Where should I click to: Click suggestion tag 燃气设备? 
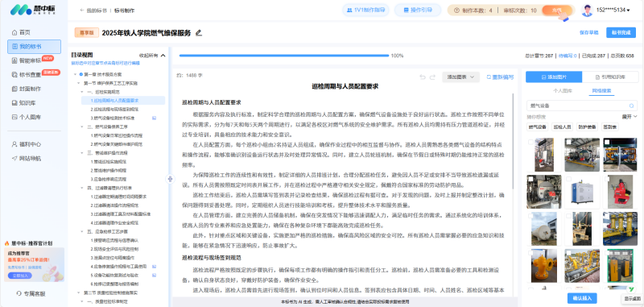point(538,127)
